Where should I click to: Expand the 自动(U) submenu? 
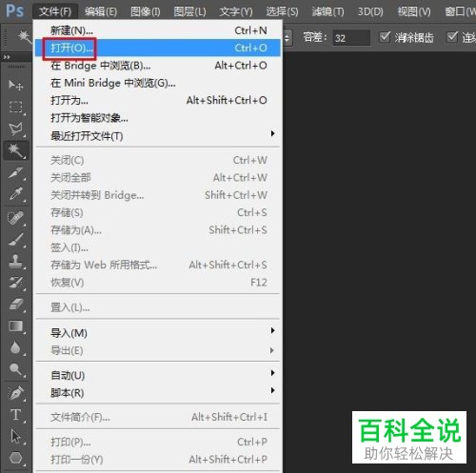[158, 375]
